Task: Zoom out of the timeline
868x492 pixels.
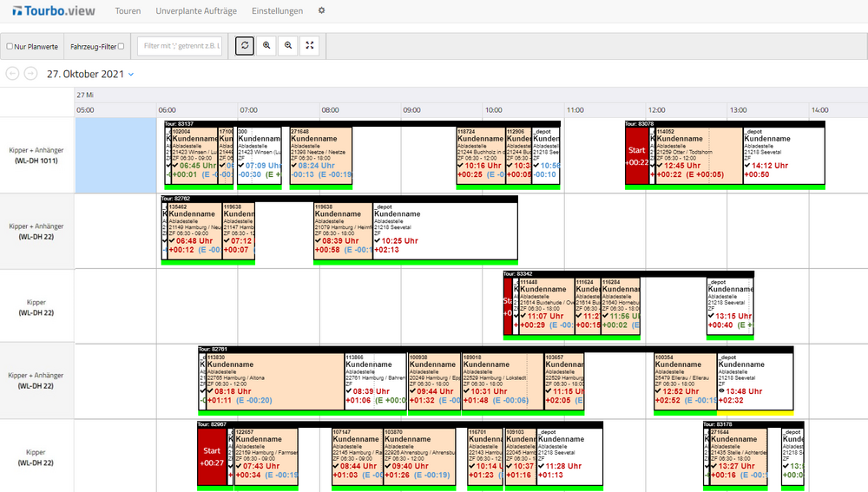Action: (288, 45)
